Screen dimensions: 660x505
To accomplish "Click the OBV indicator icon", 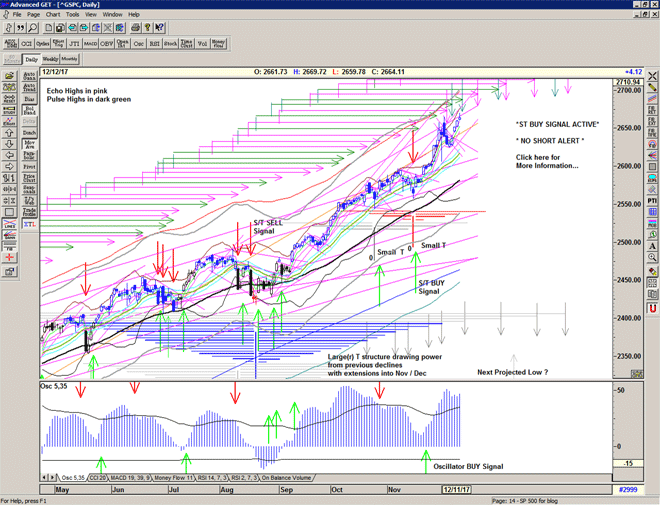I will [107, 44].
